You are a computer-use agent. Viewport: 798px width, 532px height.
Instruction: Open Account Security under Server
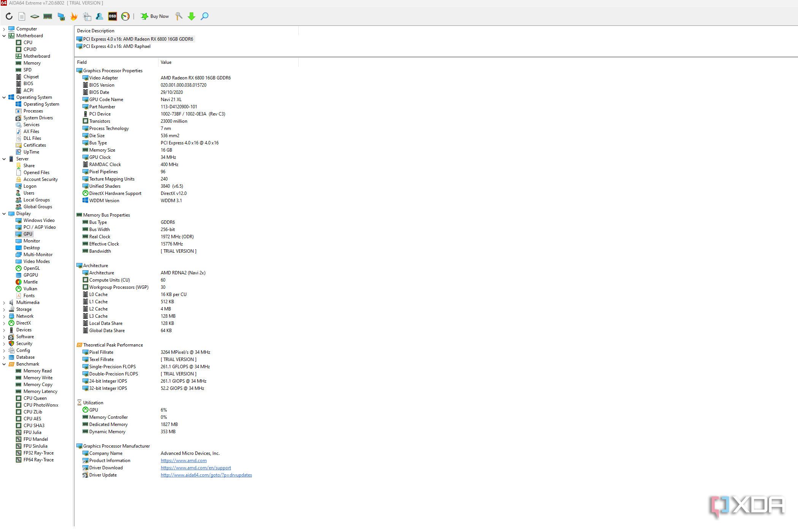tap(37, 179)
